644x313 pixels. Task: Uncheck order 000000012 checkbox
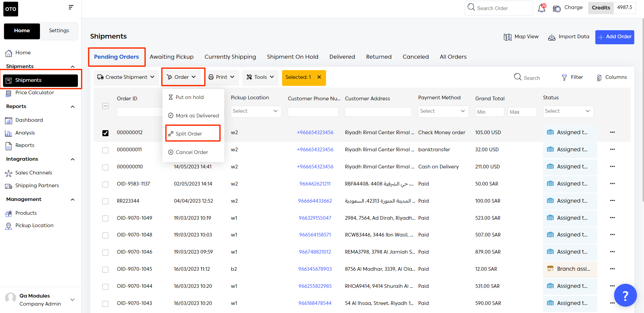pos(105,133)
